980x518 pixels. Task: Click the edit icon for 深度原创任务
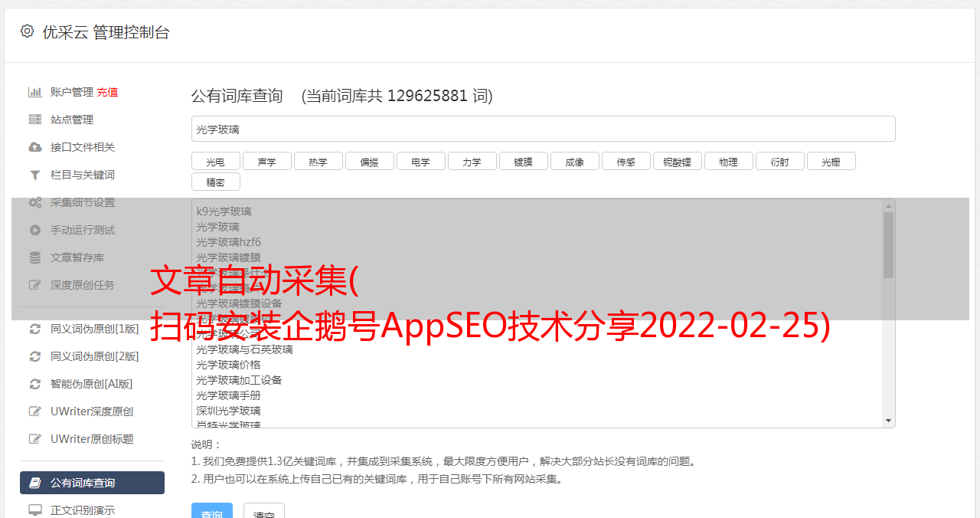[35, 285]
